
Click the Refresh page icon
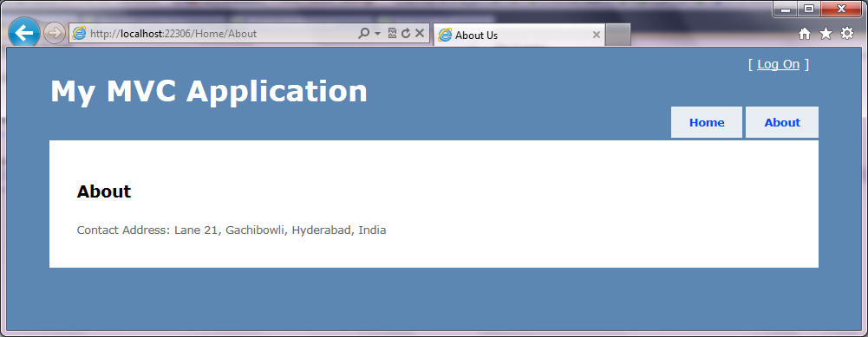[406, 34]
